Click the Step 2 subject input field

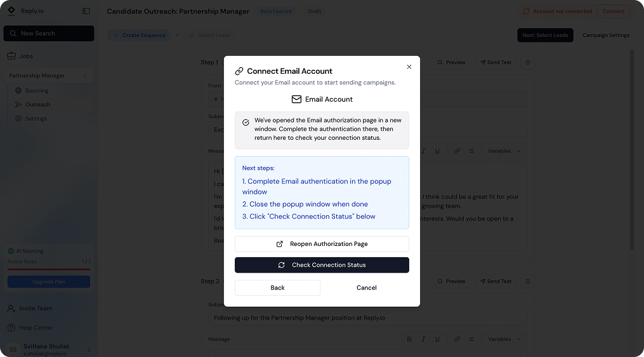point(367,318)
